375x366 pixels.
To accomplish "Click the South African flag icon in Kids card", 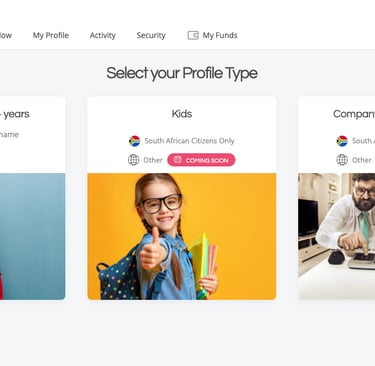I will pos(135,141).
